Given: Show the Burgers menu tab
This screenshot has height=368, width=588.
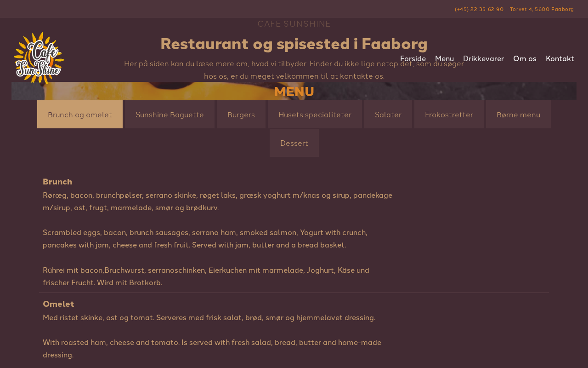Looking at the screenshot, I should coord(241,115).
